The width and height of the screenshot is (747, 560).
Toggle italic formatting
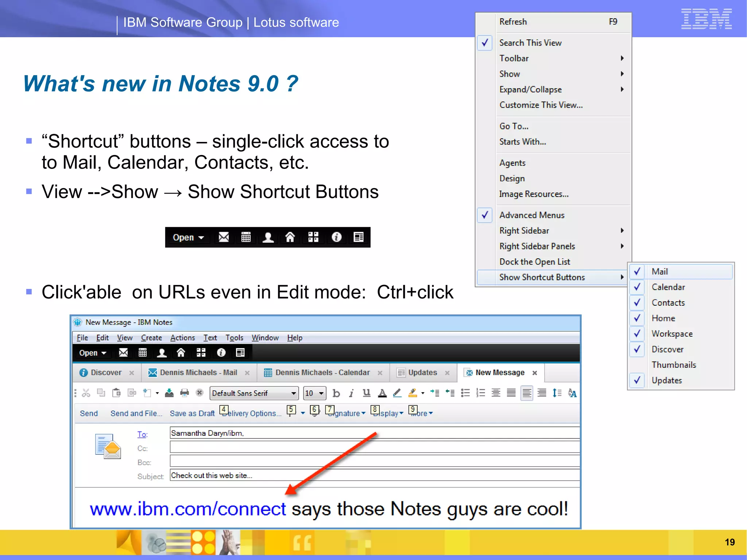click(x=351, y=393)
